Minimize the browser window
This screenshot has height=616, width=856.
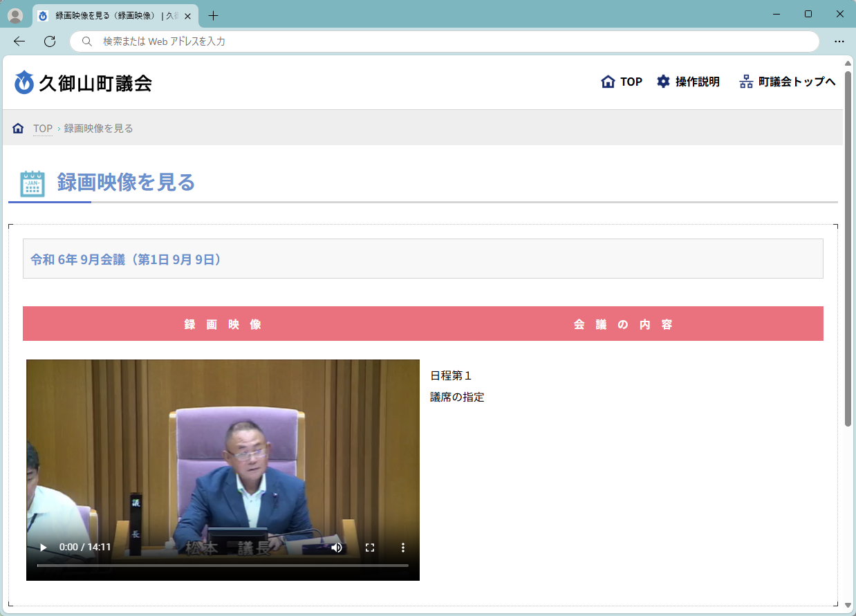pos(776,14)
